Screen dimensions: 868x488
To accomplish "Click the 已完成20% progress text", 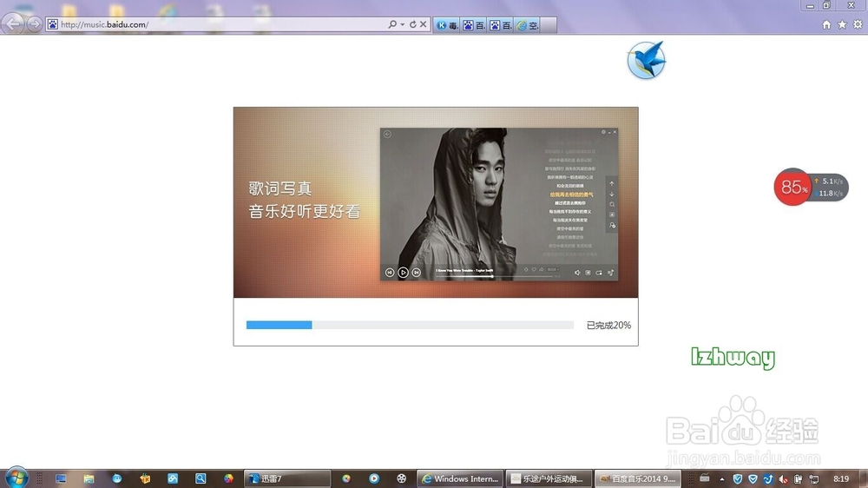I will 608,325.
